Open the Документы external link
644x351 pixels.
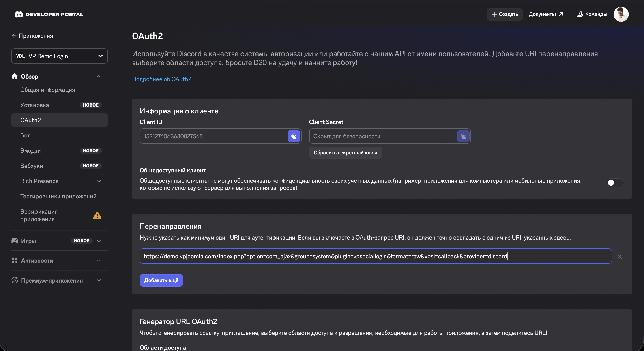[x=546, y=14]
